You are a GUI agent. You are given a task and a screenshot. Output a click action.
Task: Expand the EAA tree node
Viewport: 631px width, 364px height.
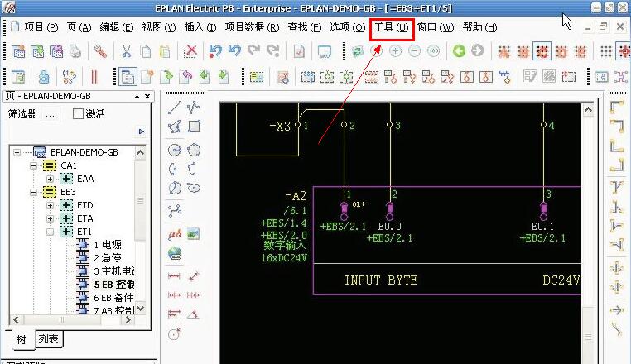[50, 179]
